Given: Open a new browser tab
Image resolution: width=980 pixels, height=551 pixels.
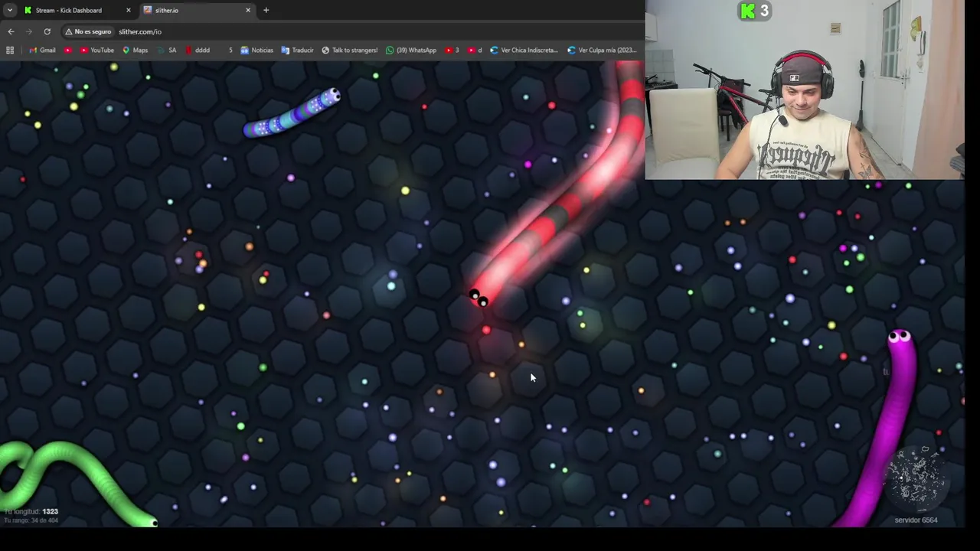Looking at the screenshot, I should tap(266, 10).
